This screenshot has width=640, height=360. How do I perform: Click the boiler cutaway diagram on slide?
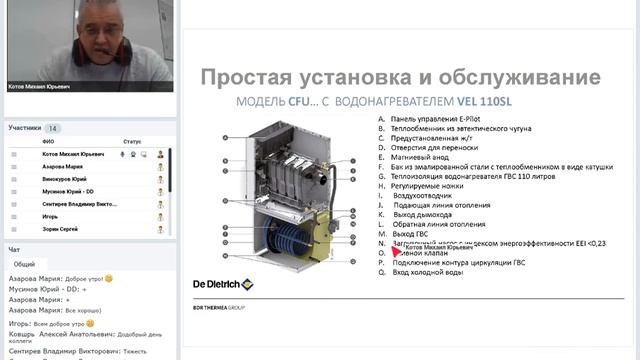click(290, 196)
